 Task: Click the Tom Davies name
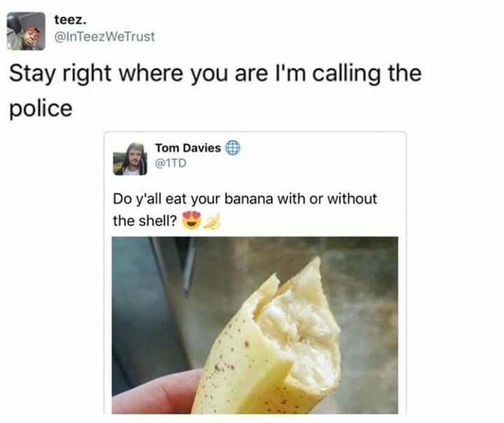188,148
